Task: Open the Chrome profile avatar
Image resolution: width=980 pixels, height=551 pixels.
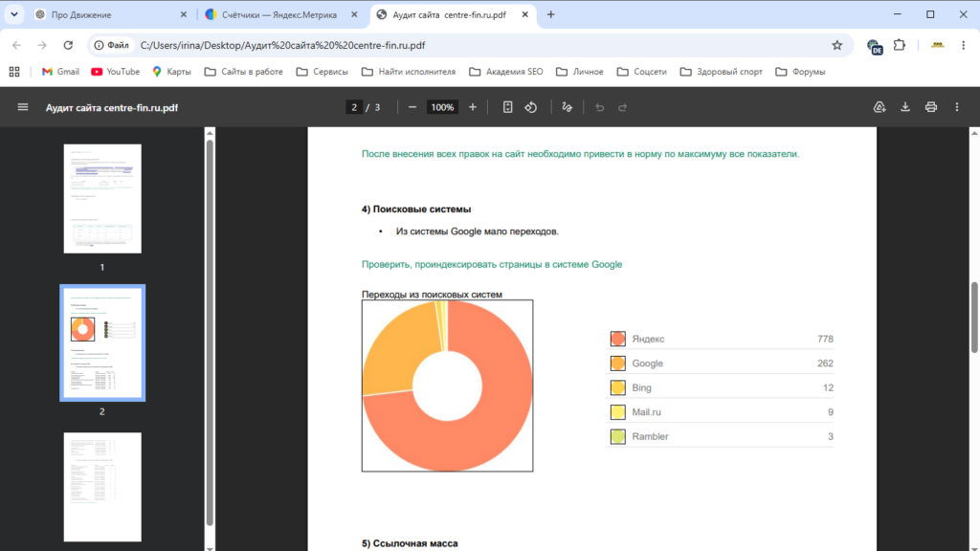Action: (x=937, y=45)
